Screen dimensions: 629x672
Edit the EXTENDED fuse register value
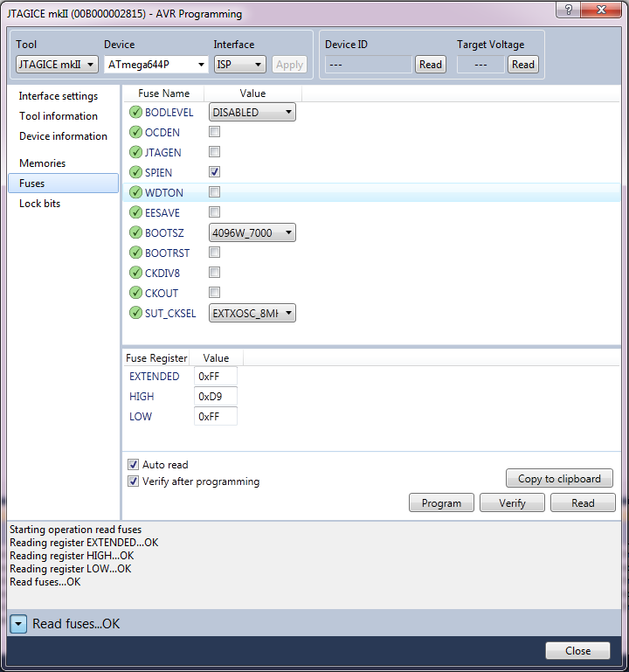point(216,377)
